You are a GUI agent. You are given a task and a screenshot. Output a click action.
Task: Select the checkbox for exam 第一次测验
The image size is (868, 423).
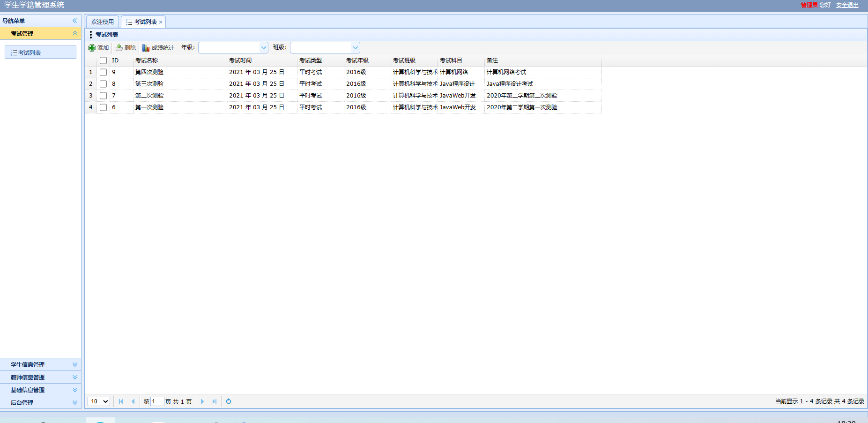[x=104, y=107]
